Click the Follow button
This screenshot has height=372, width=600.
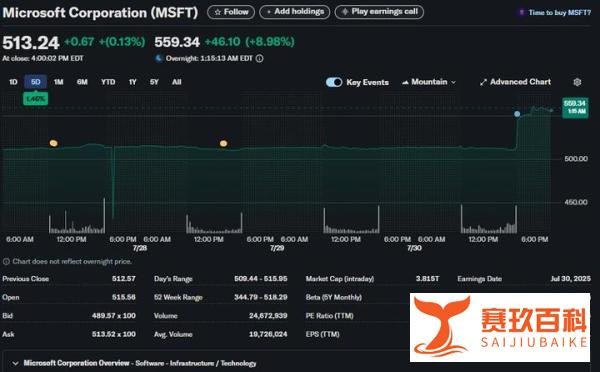click(x=231, y=12)
